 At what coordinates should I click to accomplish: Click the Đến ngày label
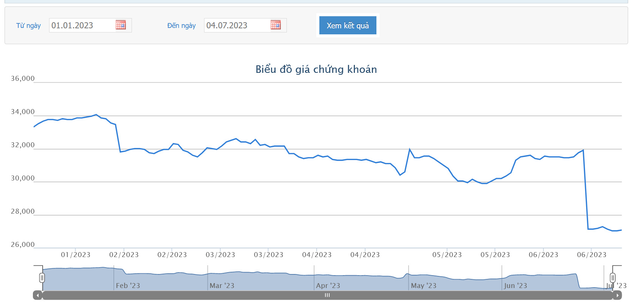(x=181, y=26)
